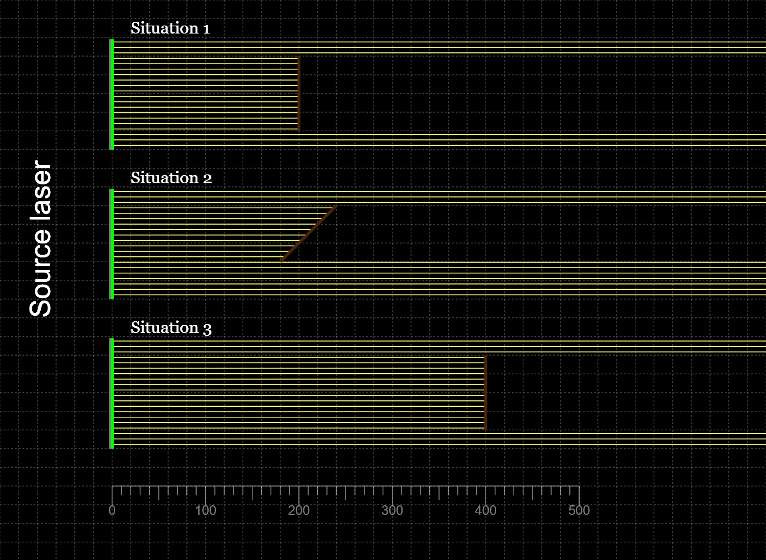Select the vertical brown blocker in Situation 1
The width and height of the screenshot is (766, 560).
(299, 94)
